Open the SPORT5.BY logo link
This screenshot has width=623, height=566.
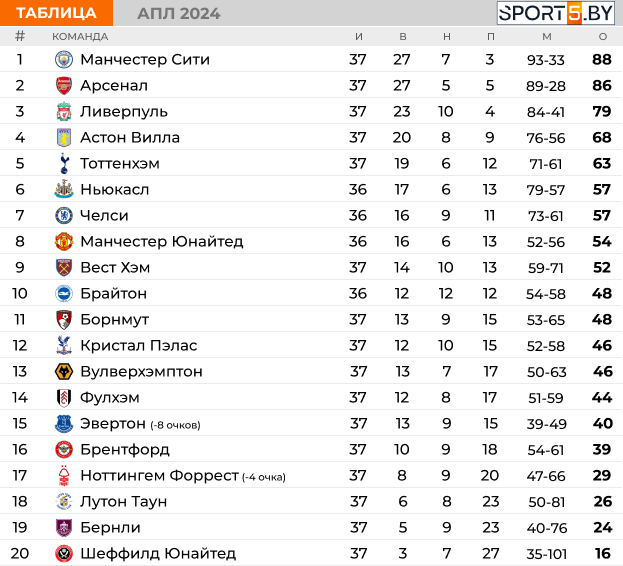click(555, 13)
